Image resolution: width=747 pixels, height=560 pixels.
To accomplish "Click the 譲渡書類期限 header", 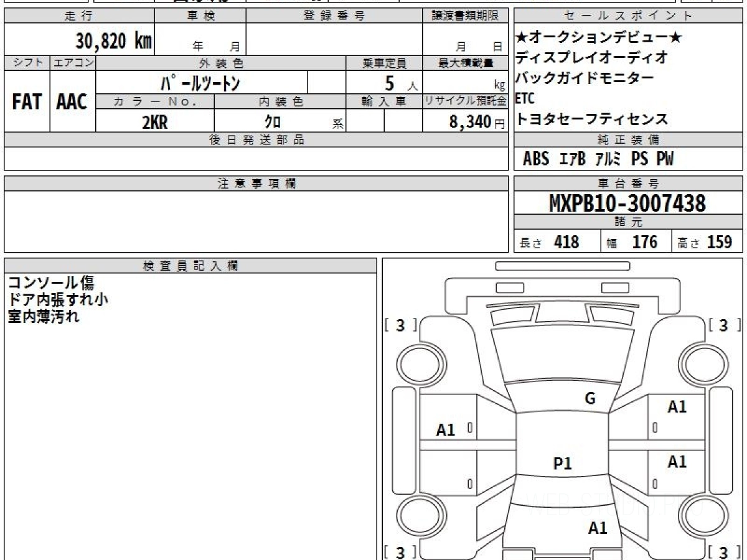I will click(x=465, y=16).
